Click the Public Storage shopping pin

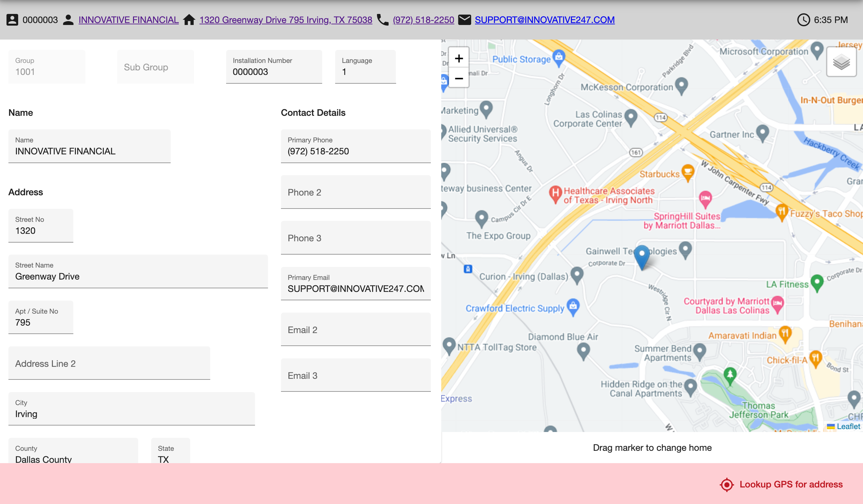pyautogui.click(x=559, y=59)
